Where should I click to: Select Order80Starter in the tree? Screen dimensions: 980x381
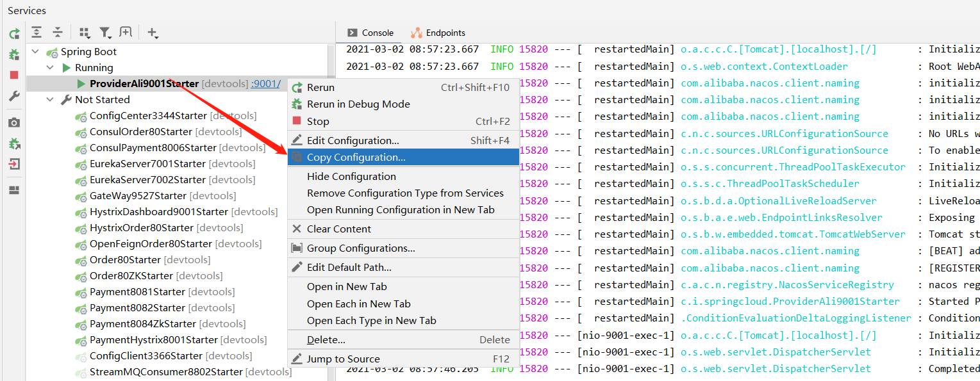coord(125,260)
